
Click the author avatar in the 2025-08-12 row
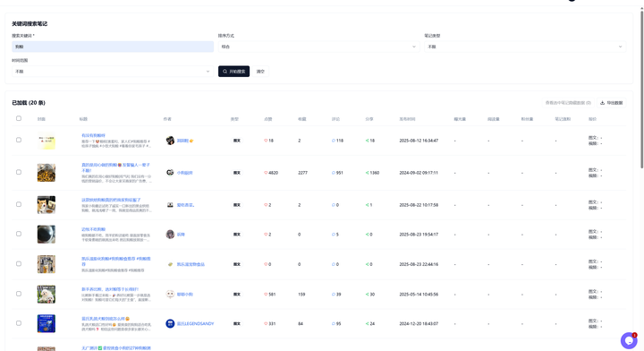pos(170,141)
